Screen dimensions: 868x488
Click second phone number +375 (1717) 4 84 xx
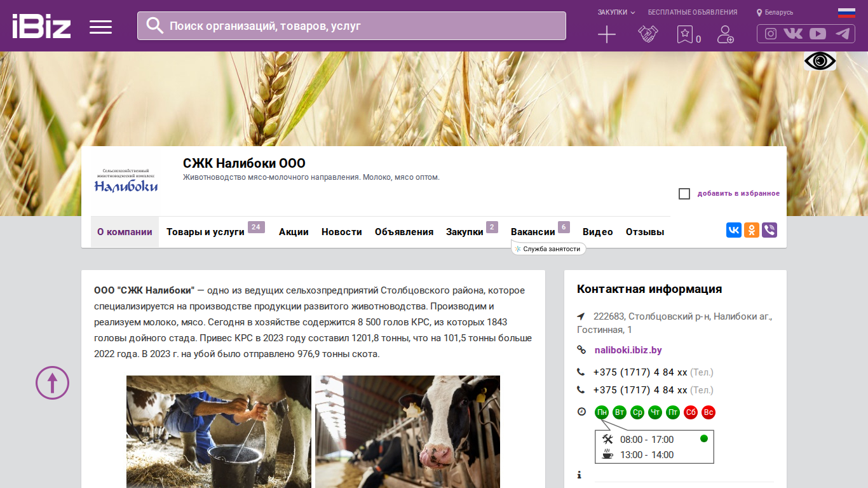641,390
